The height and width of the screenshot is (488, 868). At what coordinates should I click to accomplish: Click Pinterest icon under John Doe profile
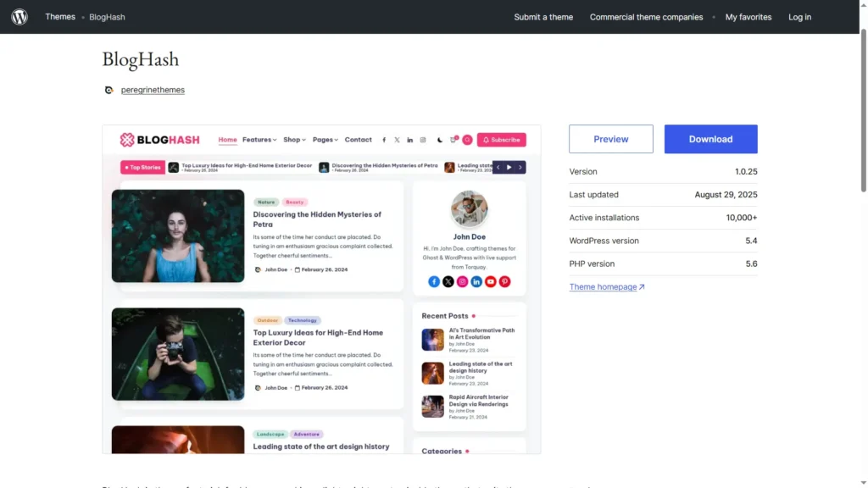pyautogui.click(x=504, y=281)
